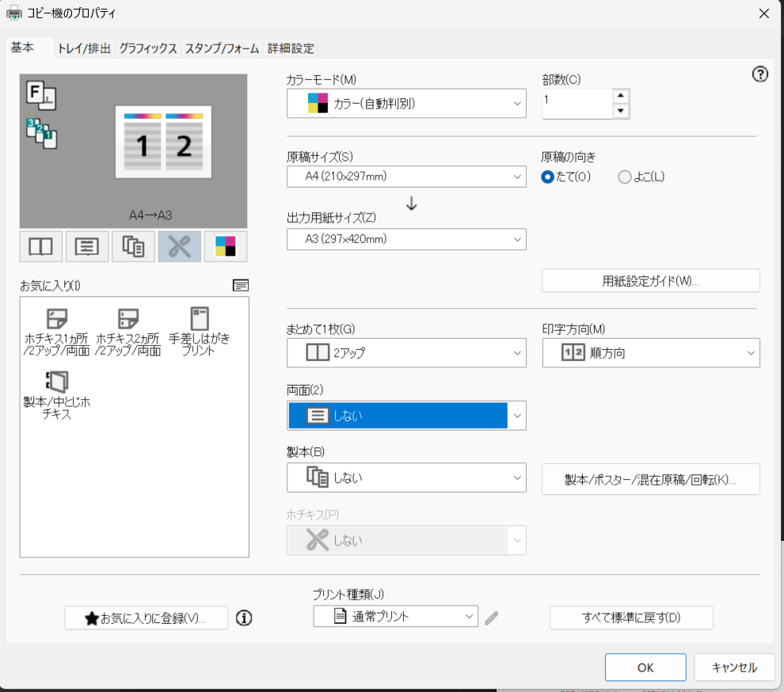Open the 印字方向 dropdown
The height and width of the screenshot is (692, 784).
pos(650,353)
